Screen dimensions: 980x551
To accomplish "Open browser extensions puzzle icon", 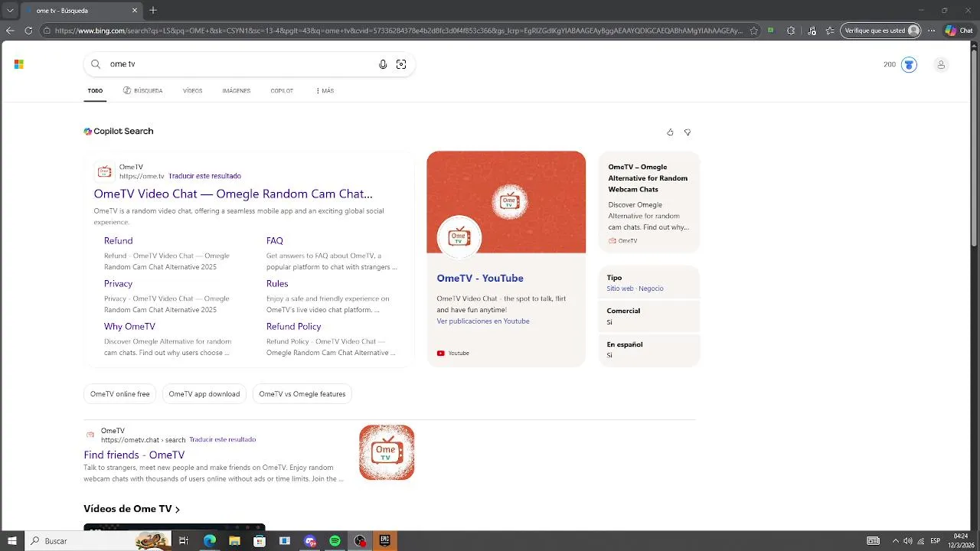I will click(x=791, y=31).
